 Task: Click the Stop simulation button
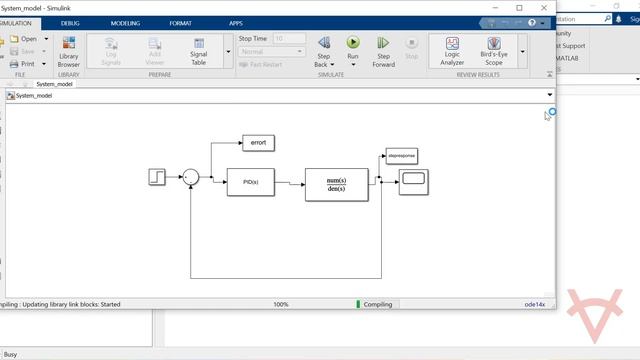click(x=411, y=49)
